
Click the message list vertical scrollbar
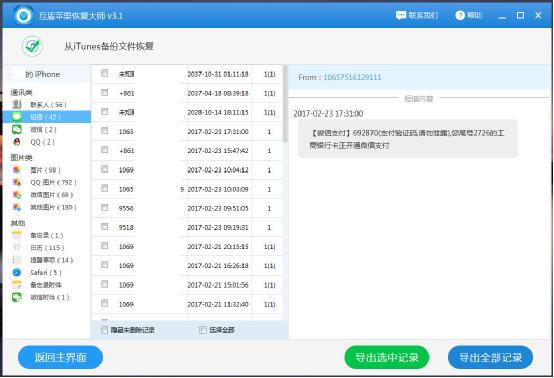coord(285,104)
